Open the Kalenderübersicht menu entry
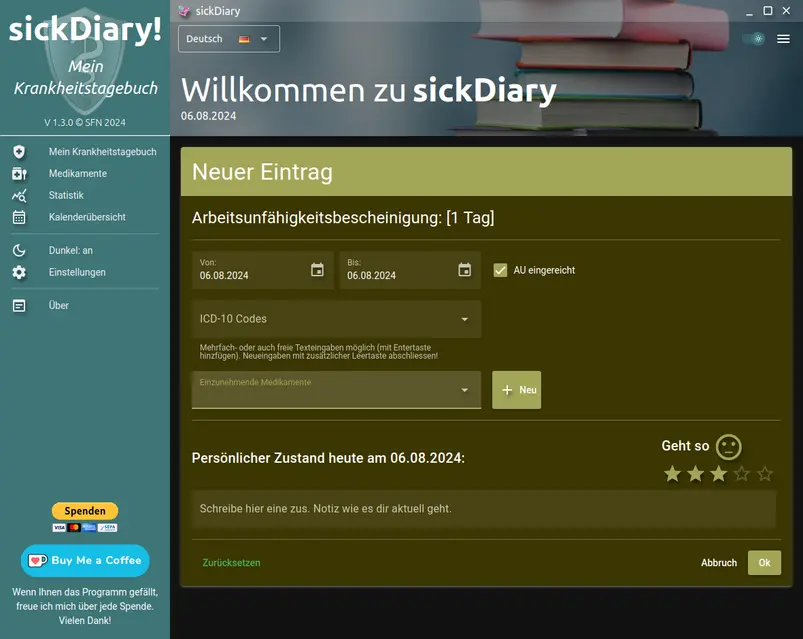 (x=85, y=217)
